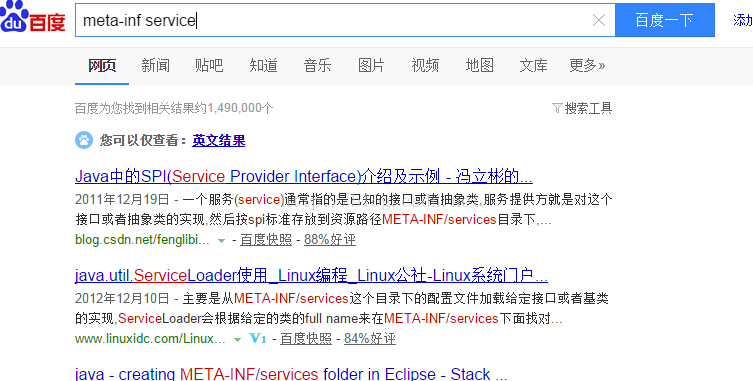This screenshot has height=381, width=753.
Task: Click the blog.csdn.net/fenglibi... URL
Action: click(142, 240)
